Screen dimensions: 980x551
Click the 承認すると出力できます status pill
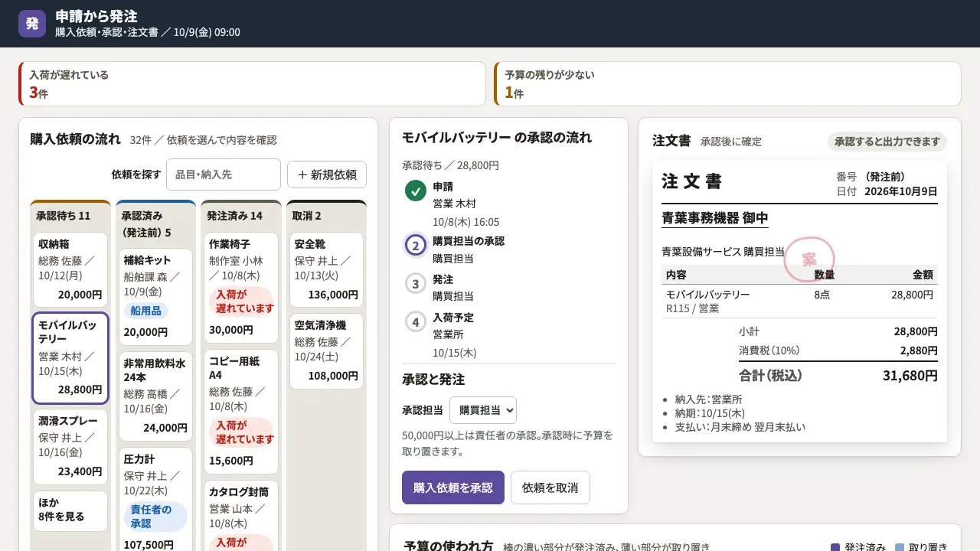[x=887, y=142]
